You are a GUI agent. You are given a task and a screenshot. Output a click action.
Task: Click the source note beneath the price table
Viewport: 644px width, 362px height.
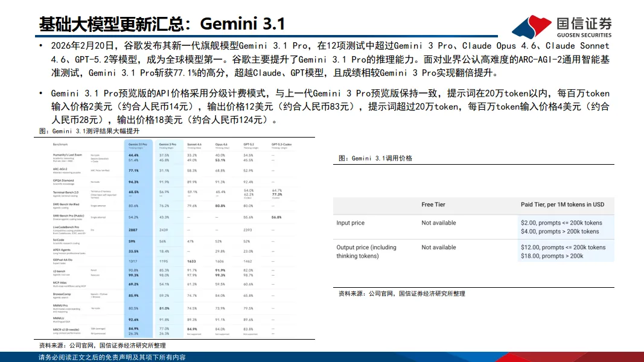point(402,293)
